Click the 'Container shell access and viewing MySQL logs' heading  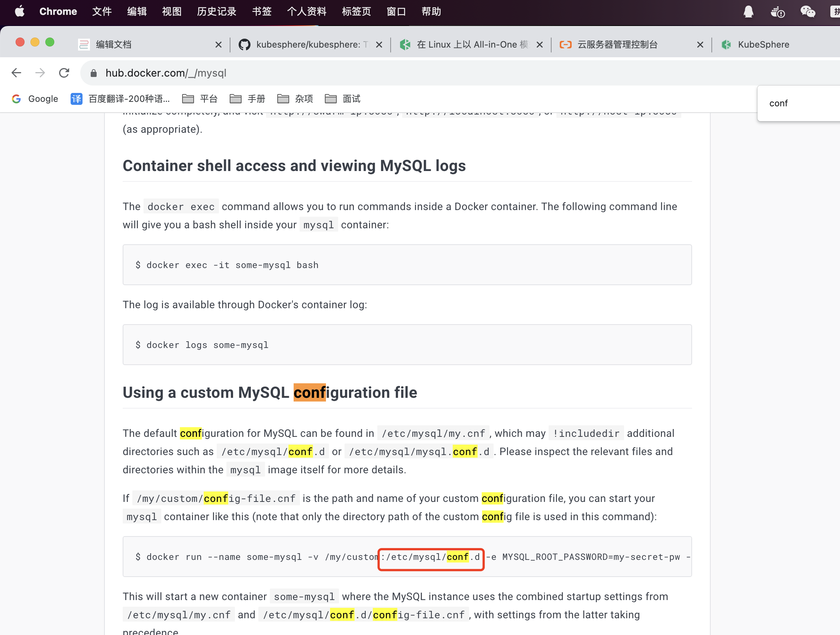click(294, 165)
